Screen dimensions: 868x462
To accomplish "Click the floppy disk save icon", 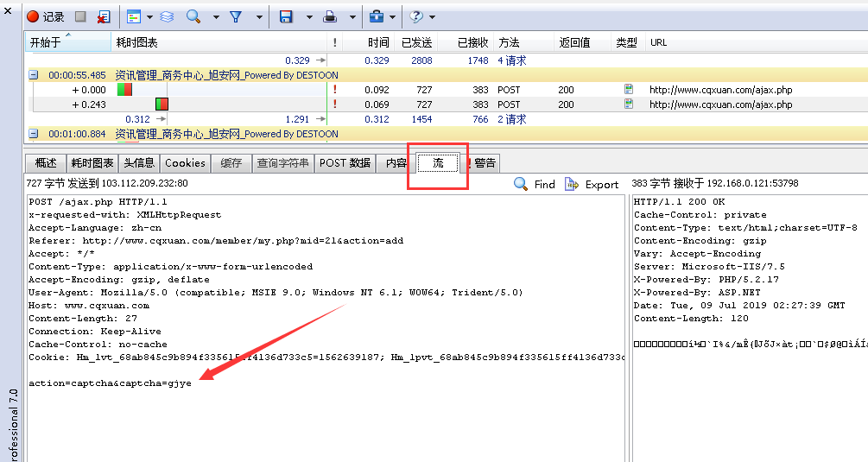I will pyautogui.click(x=286, y=16).
